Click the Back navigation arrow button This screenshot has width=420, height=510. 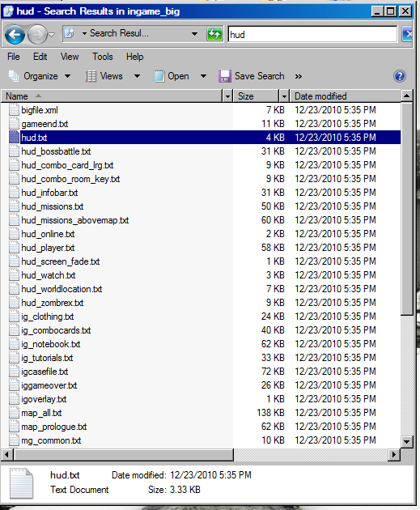15,34
